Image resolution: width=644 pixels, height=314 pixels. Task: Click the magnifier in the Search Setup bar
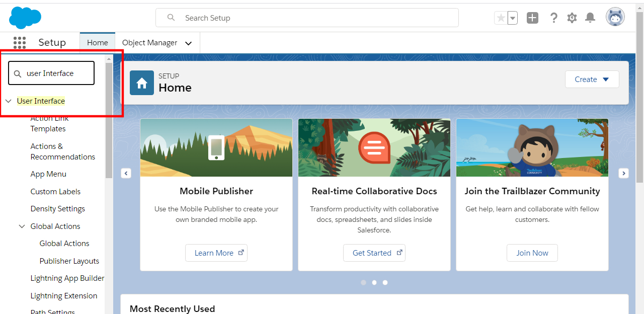pyautogui.click(x=171, y=17)
